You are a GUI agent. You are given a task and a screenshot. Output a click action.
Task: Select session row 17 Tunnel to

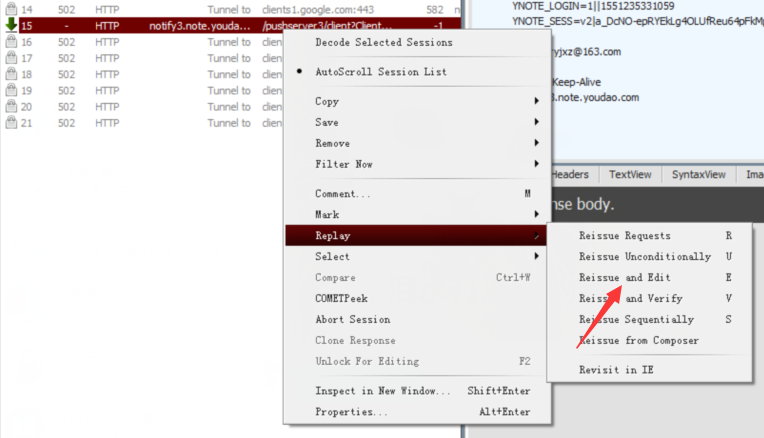[x=143, y=58]
